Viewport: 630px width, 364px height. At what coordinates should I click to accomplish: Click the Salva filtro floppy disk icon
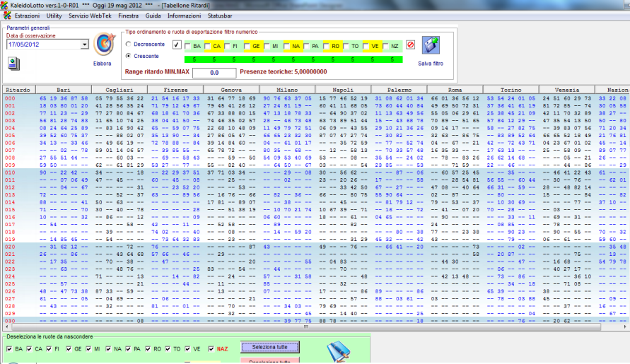(431, 45)
